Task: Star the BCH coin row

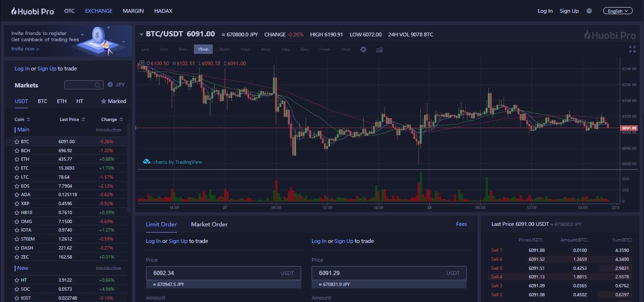Action: tap(17, 150)
